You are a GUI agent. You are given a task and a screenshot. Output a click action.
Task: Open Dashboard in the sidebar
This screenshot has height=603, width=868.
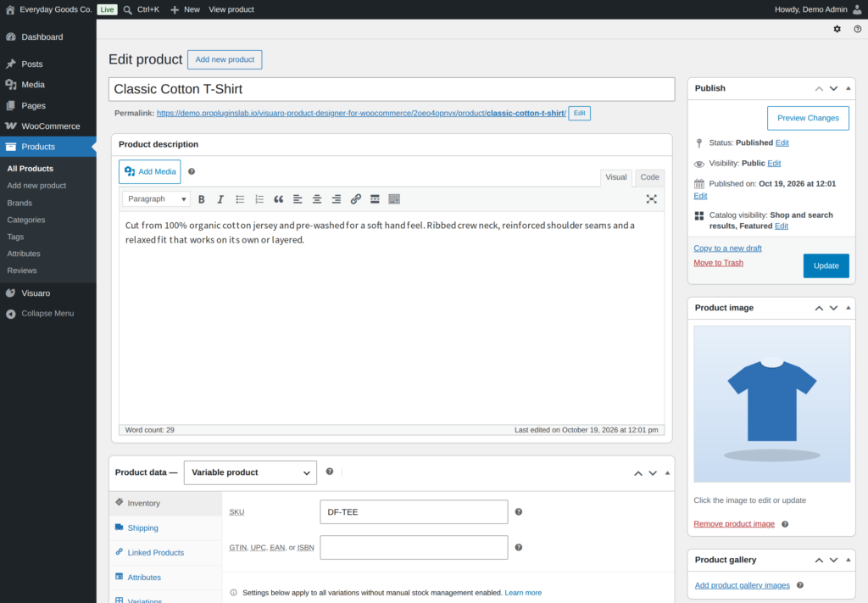coord(48,37)
